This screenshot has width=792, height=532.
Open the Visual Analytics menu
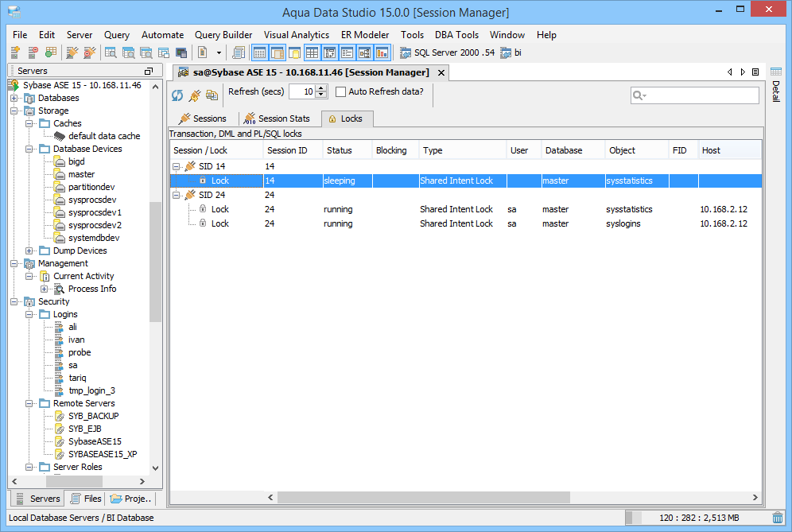tap(297, 35)
